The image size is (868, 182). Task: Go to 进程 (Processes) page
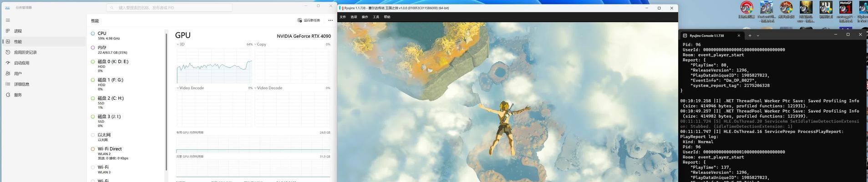43,31
